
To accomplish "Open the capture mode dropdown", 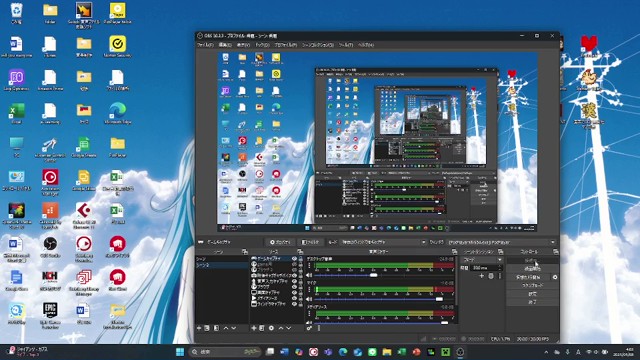I will click(383, 242).
